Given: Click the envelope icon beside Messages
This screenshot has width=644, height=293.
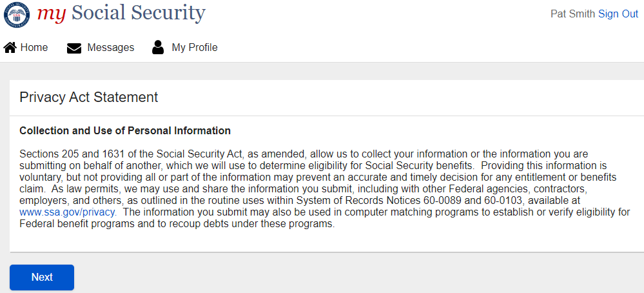Looking at the screenshot, I should click(74, 48).
